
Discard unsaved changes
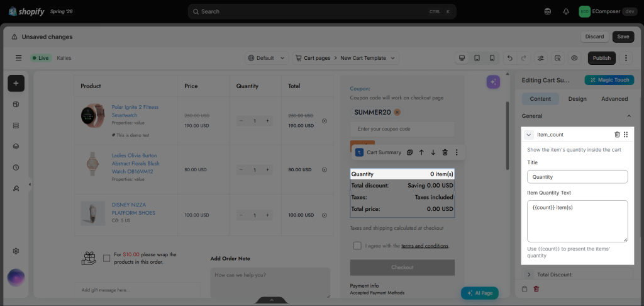(594, 37)
